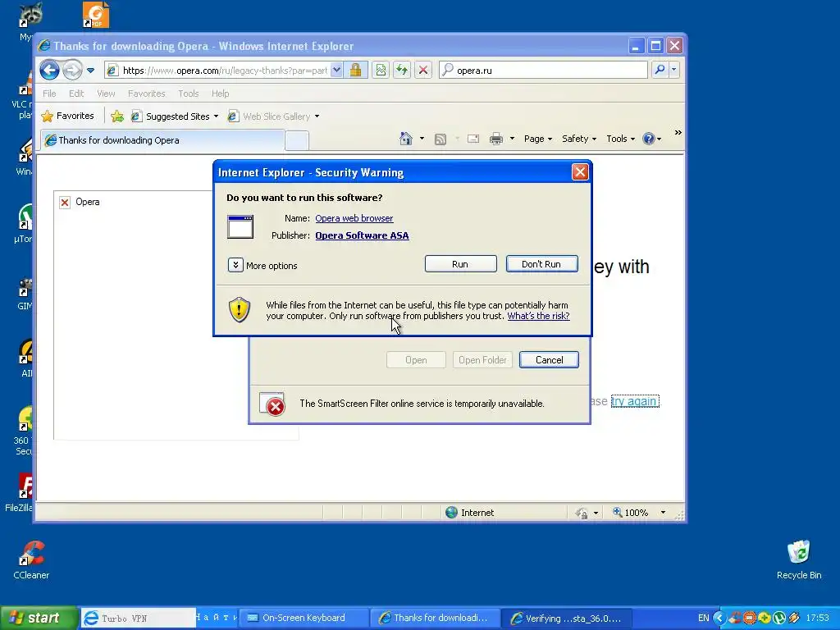Expand the Print dropdown arrow
The height and width of the screenshot is (630, 840).
(512, 139)
